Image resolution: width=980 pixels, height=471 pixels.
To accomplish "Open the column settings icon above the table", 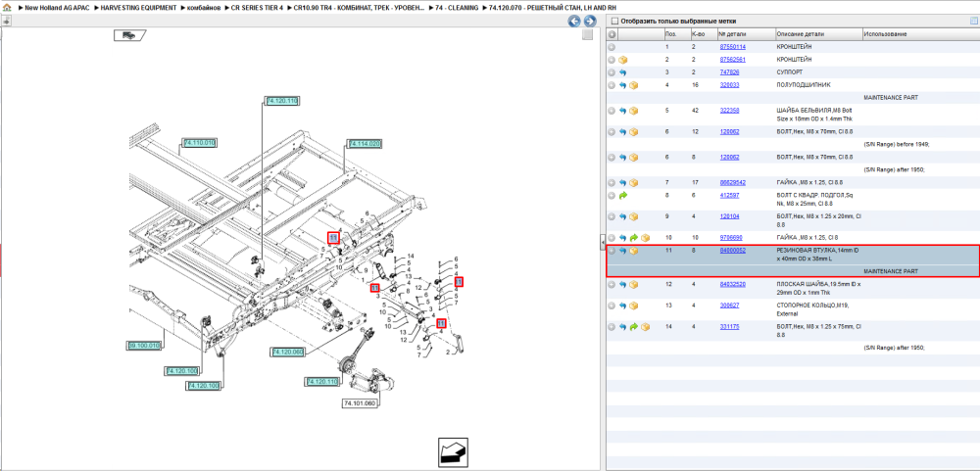I will tap(973, 21).
